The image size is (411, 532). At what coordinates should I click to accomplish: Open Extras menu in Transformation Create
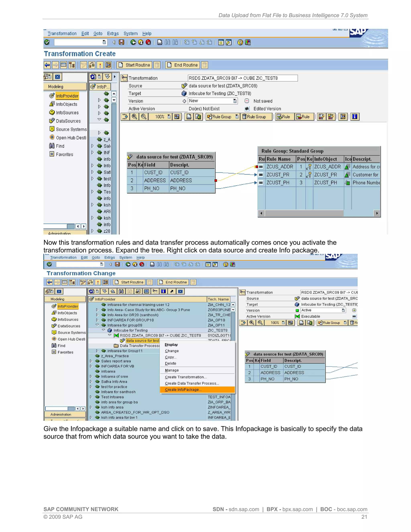click(113, 34)
